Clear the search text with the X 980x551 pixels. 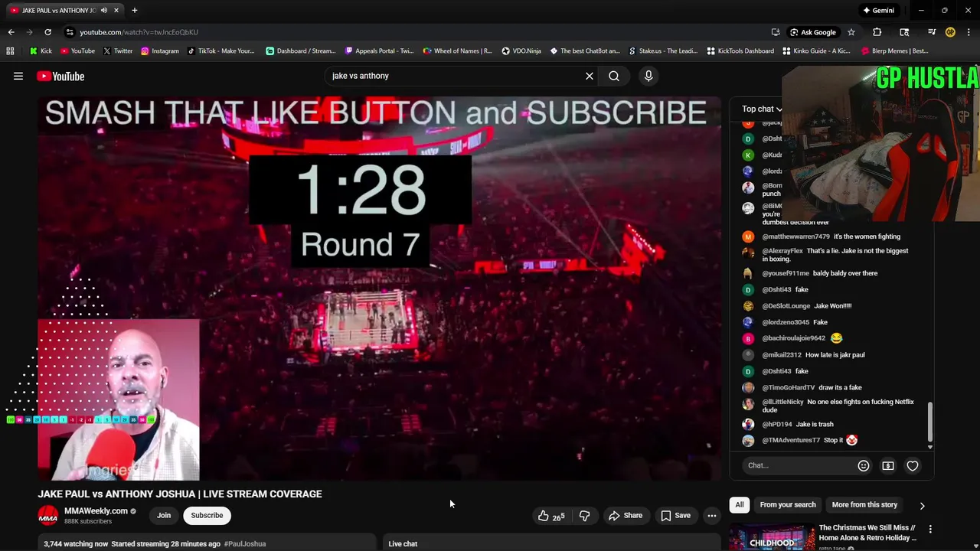click(590, 76)
